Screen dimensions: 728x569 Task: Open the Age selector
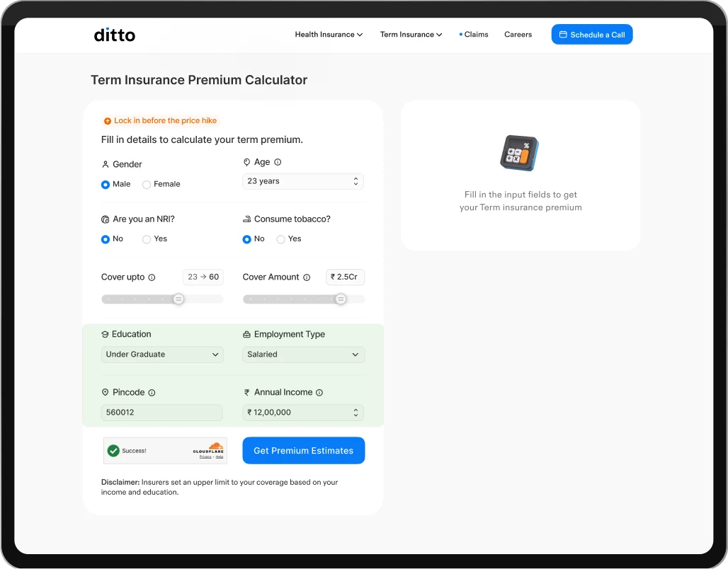point(302,181)
